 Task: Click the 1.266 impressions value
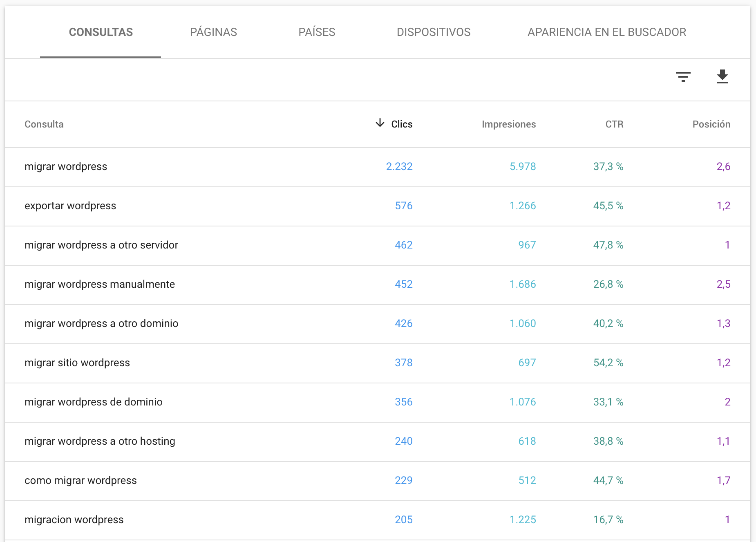(x=523, y=206)
